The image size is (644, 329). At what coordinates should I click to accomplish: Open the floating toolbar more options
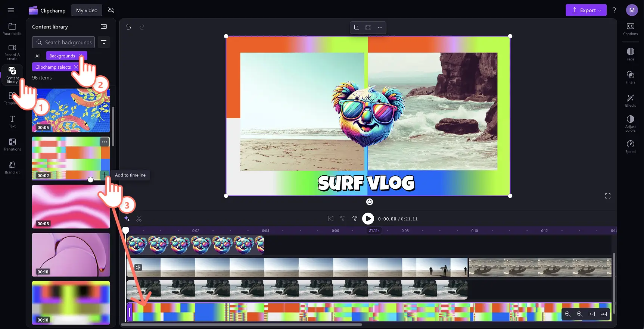380,27
